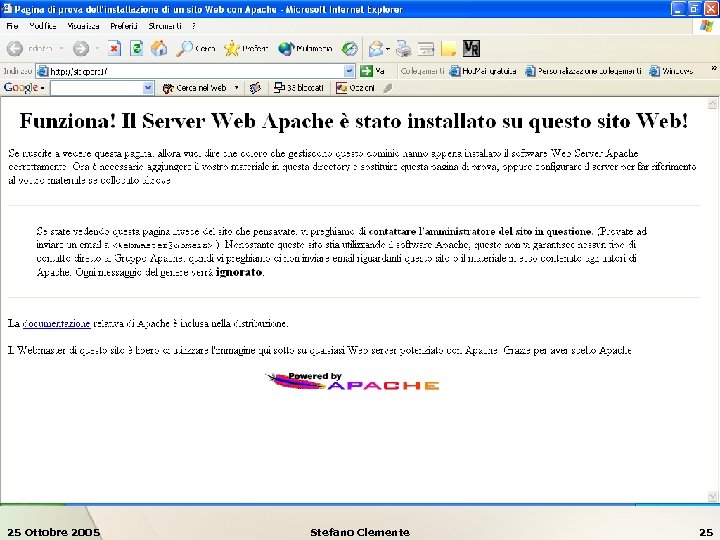Click the Google toolbar news icon
This screenshot has width=720, height=540.
[255, 88]
